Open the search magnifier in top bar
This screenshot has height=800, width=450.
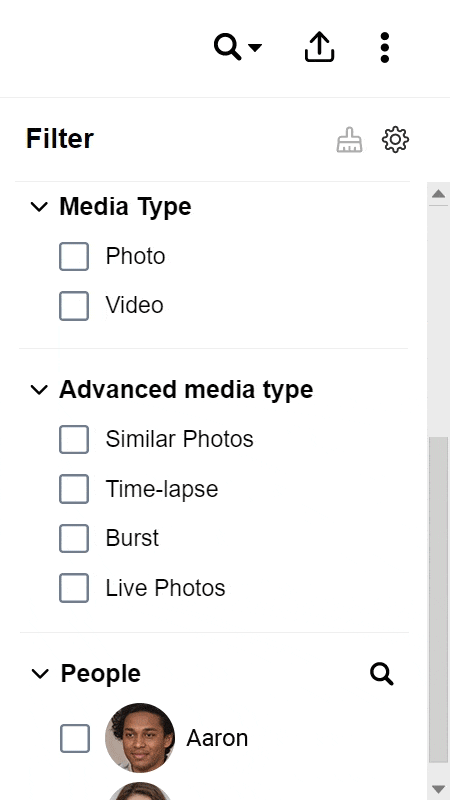pyautogui.click(x=227, y=47)
